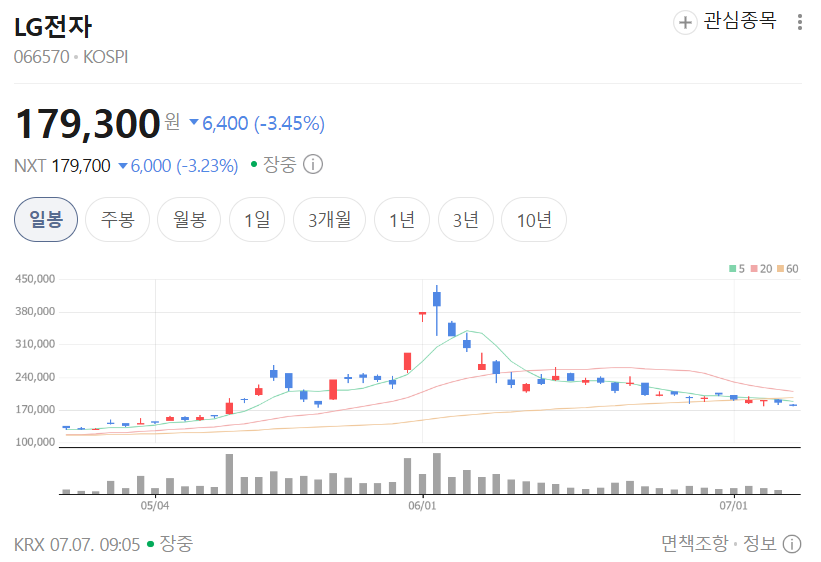Show the 10년 chart range
821x562 pixels.
coord(534,219)
